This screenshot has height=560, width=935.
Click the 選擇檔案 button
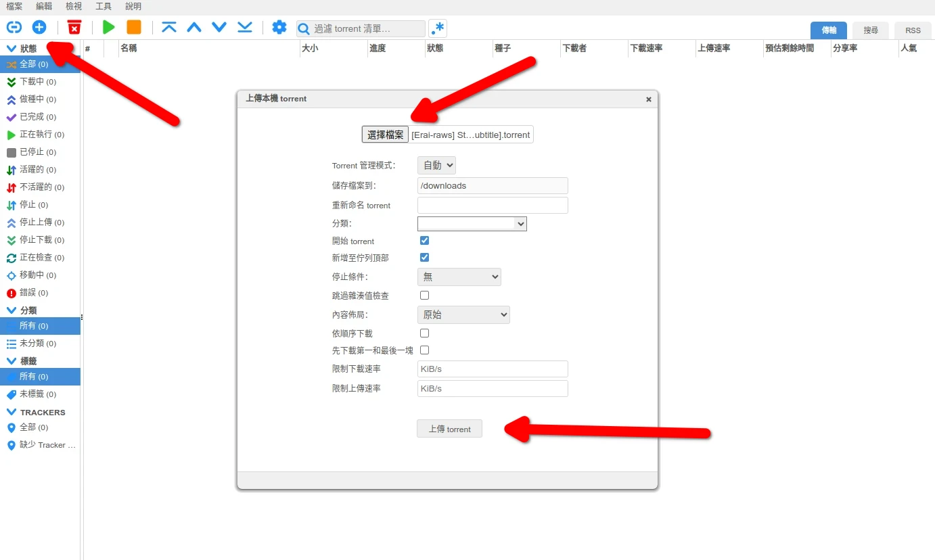pyautogui.click(x=385, y=135)
